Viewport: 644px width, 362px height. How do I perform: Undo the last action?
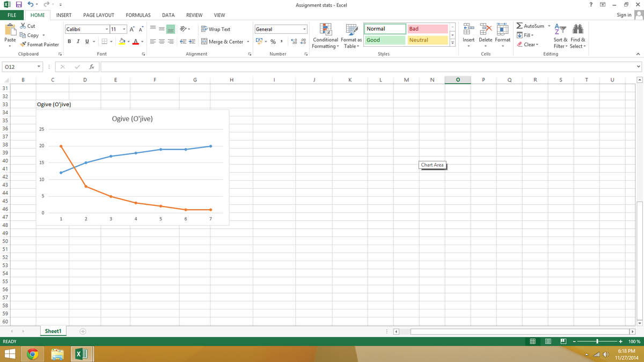tap(31, 5)
